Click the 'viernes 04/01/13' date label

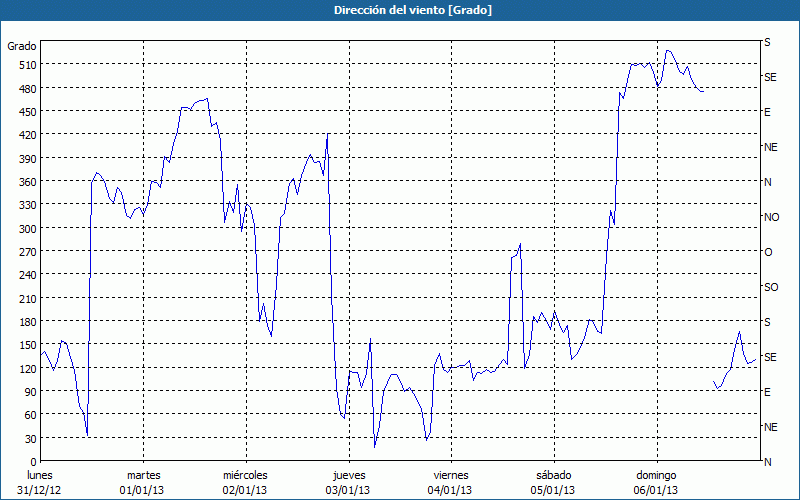(451, 482)
